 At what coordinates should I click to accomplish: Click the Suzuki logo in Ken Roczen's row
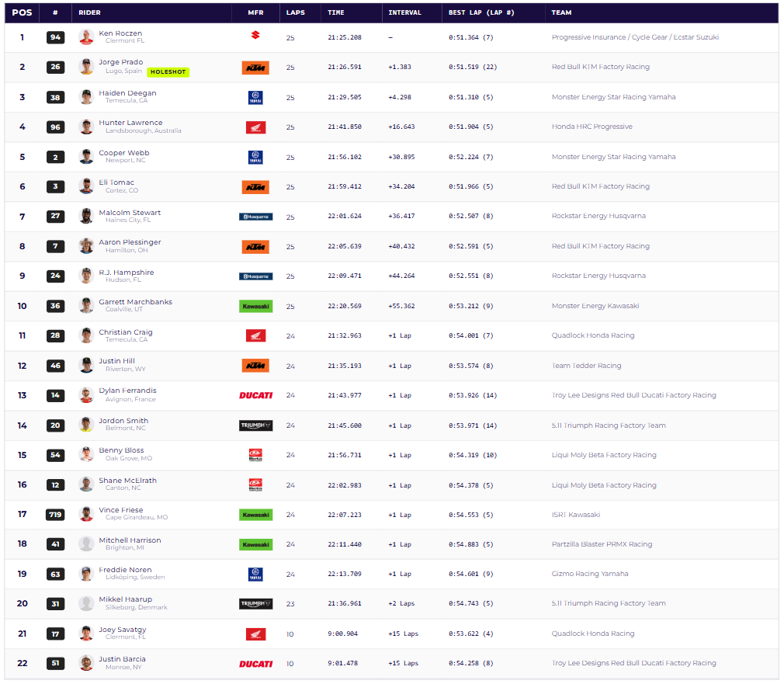click(x=255, y=35)
